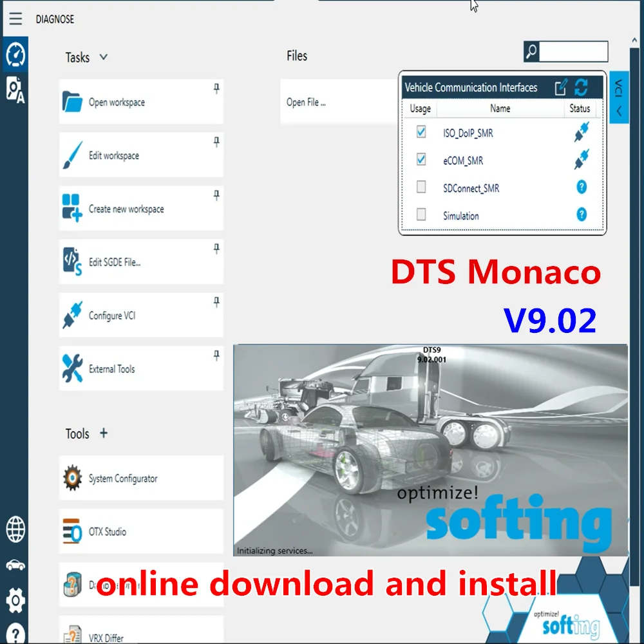Click the car icon in the left sidebar
The width and height of the screenshot is (644, 644).
tap(15, 565)
